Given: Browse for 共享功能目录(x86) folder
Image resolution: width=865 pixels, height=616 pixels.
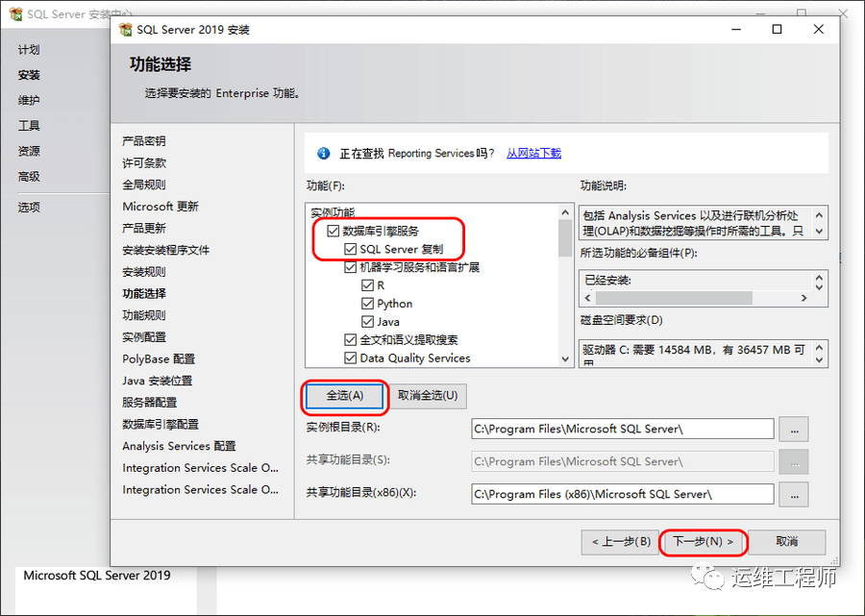Looking at the screenshot, I should click(x=794, y=495).
